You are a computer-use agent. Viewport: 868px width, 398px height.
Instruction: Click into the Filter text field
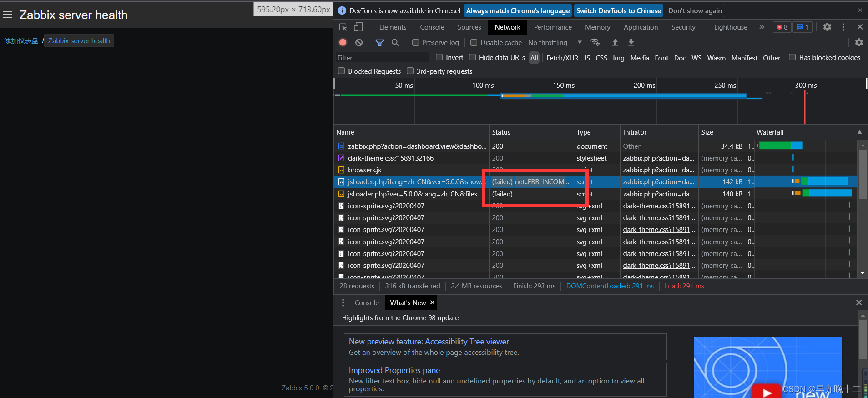click(x=382, y=58)
